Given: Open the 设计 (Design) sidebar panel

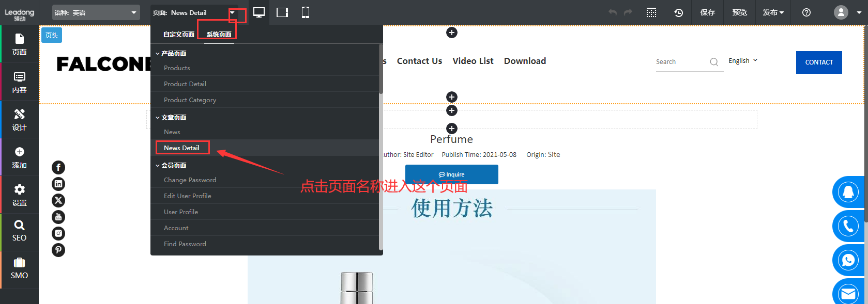Looking at the screenshot, I should click(x=19, y=120).
